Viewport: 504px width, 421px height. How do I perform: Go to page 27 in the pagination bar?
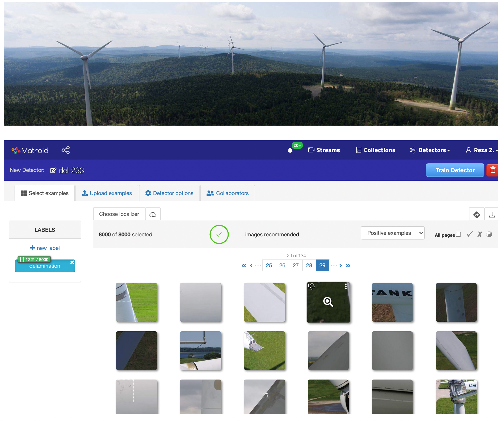[296, 265]
